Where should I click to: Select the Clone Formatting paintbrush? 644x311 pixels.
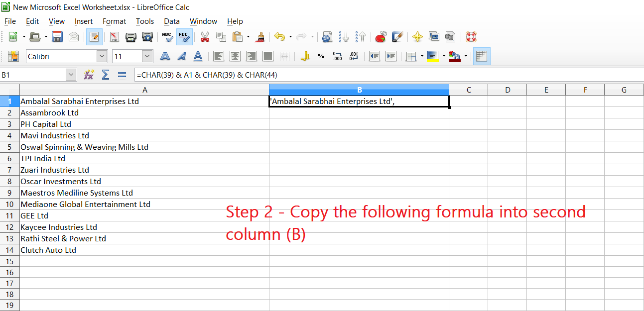[259, 37]
